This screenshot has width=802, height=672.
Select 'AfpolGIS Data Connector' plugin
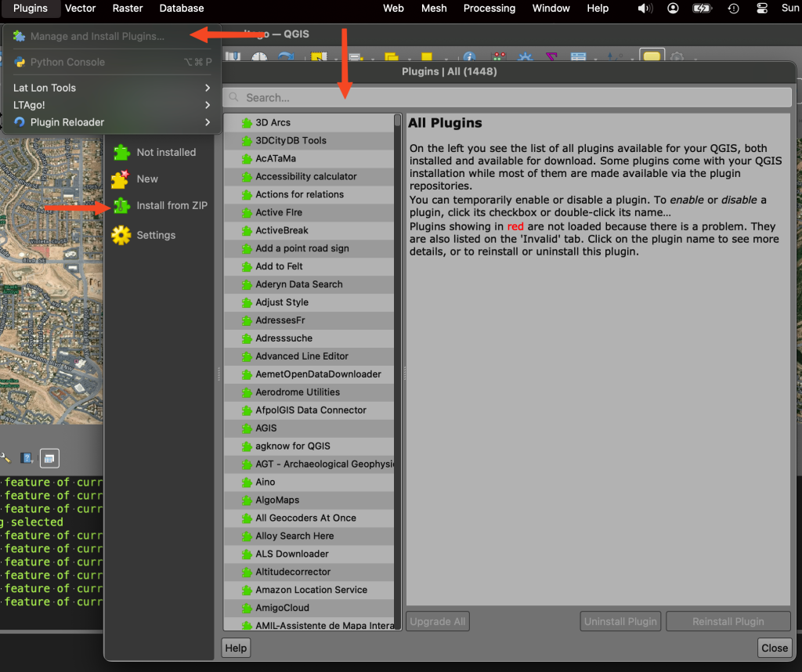point(309,410)
